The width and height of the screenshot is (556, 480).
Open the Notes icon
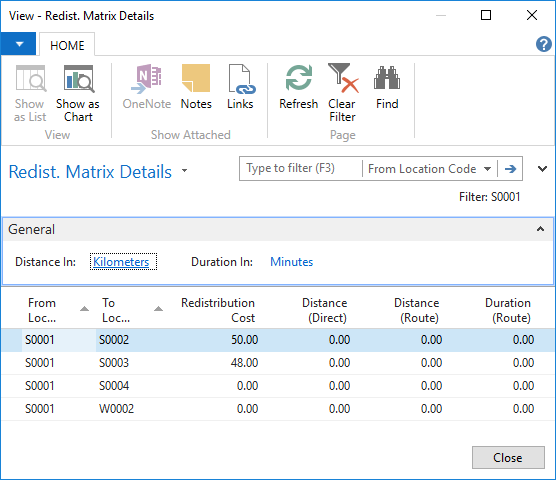point(196,79)
